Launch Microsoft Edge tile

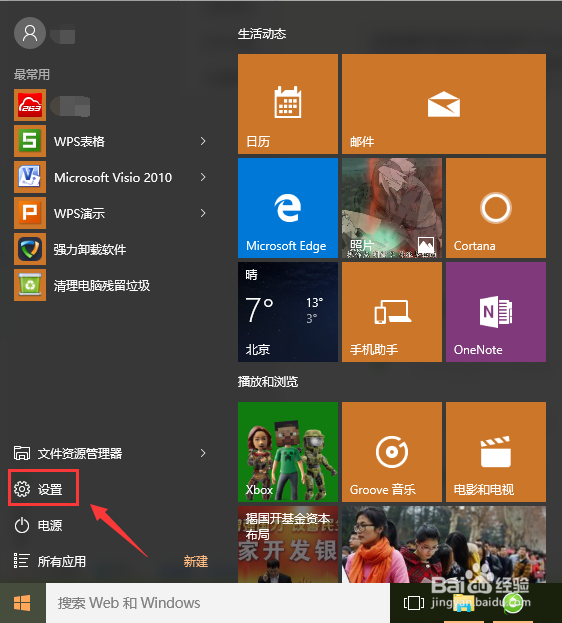[288, 208]
